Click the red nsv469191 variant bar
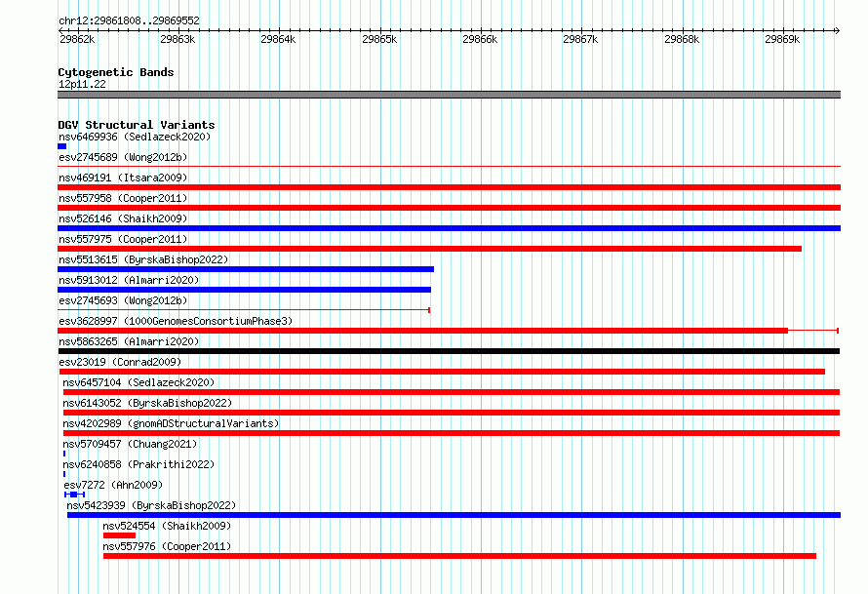868x594 pixels. 449,187
